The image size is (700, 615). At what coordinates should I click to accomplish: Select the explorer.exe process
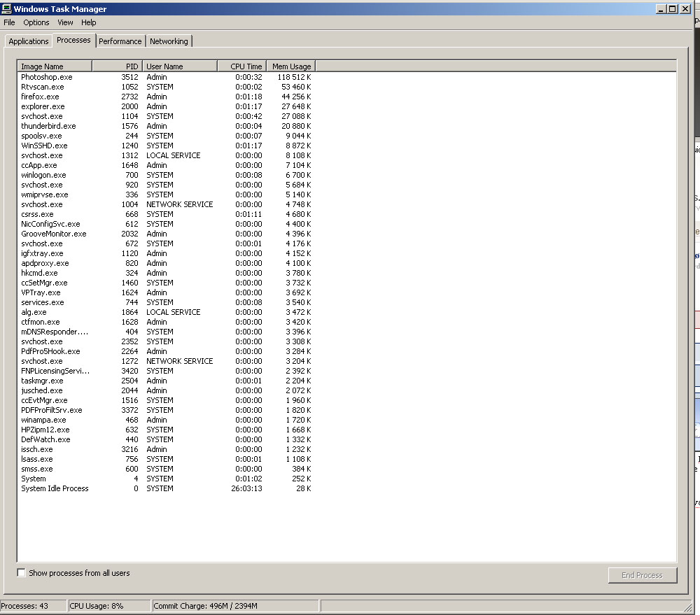click(166, 106)
